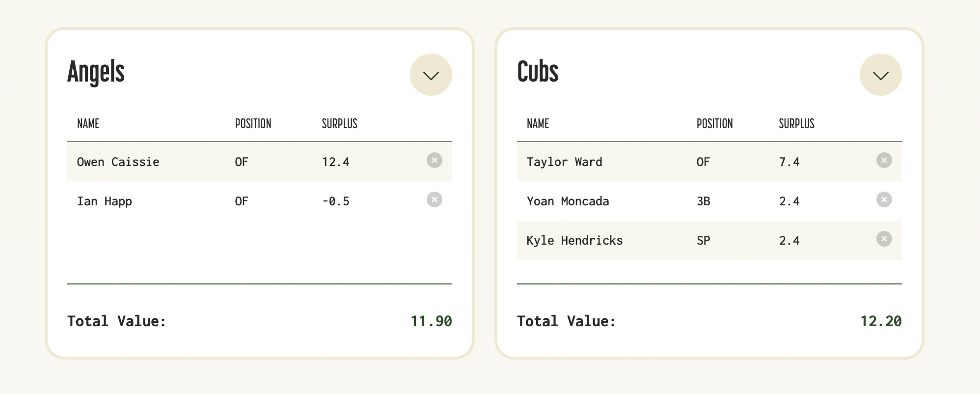Viewport: 980px width, 394px height.
Task: Click the Angels total value 11.90
Action: point(431,321)
